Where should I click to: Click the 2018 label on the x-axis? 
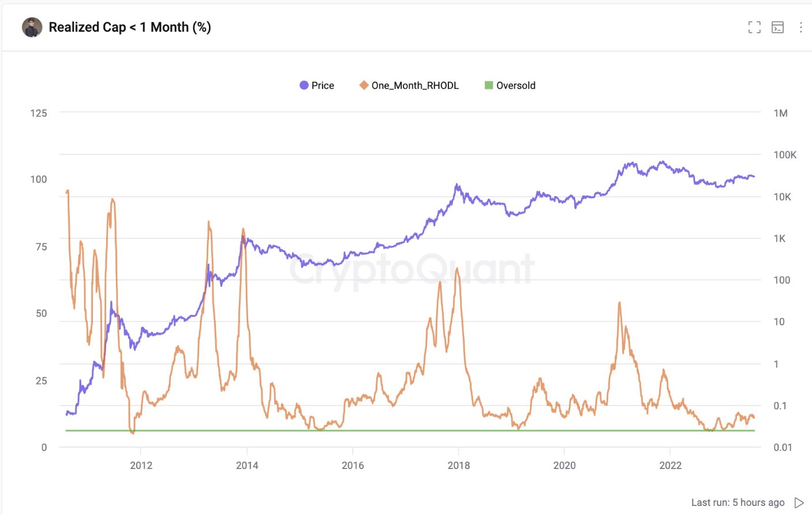[459, 466]
